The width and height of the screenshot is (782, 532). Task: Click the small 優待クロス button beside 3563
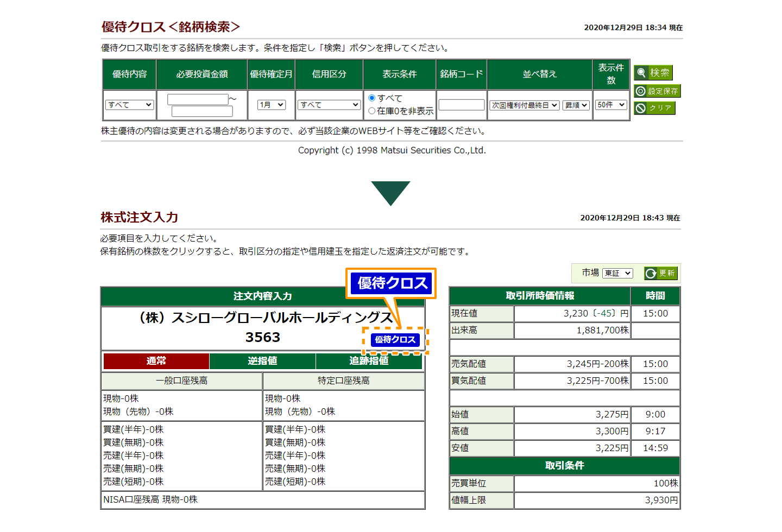click(x=395, y=340)
